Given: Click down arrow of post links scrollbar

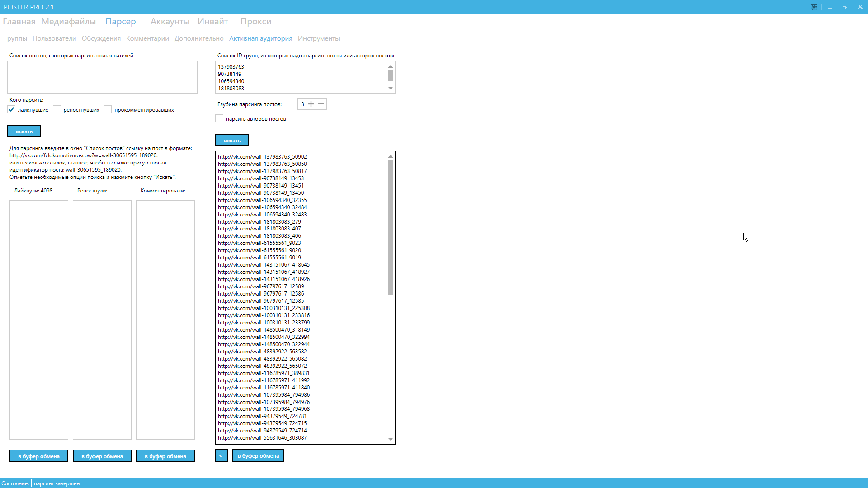Looking at the screenshot, I should (x=391, y=439).
